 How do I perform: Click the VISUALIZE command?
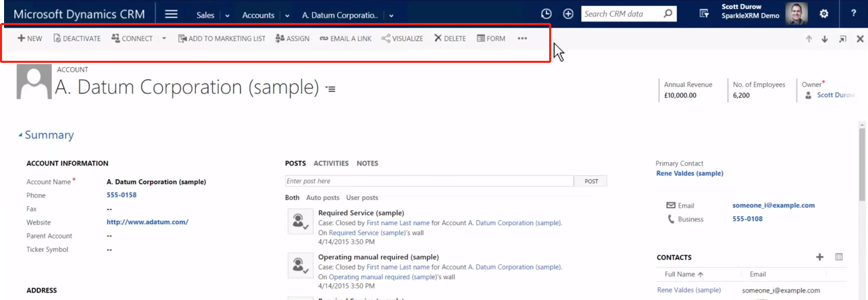tap(402, 39)
